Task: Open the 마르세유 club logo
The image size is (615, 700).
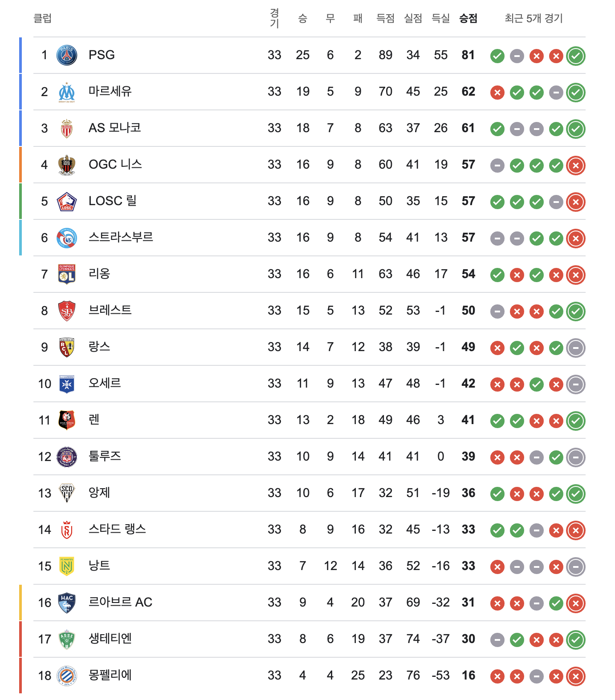Action: [x=67, y=92]
